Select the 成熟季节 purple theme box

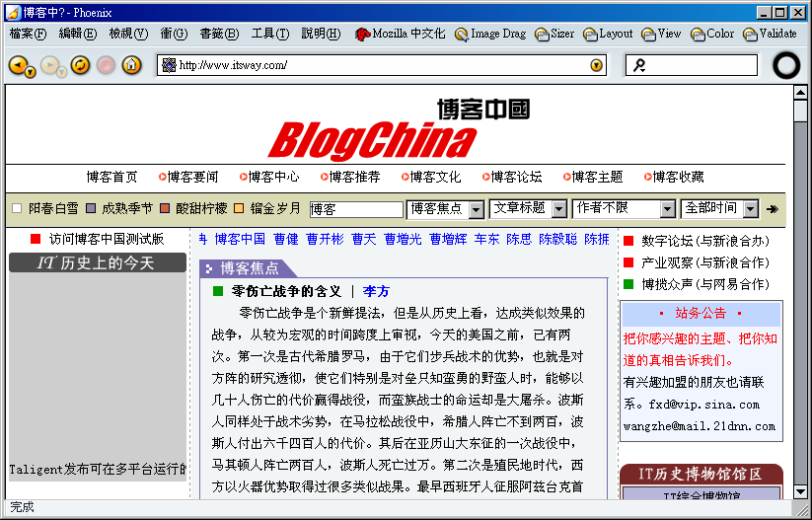click(91, 209)
